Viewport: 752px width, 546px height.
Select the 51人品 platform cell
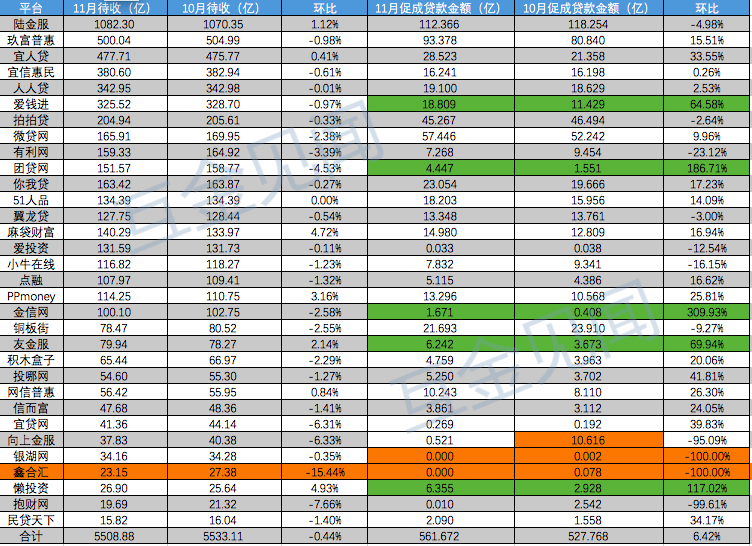coord(31,200)
